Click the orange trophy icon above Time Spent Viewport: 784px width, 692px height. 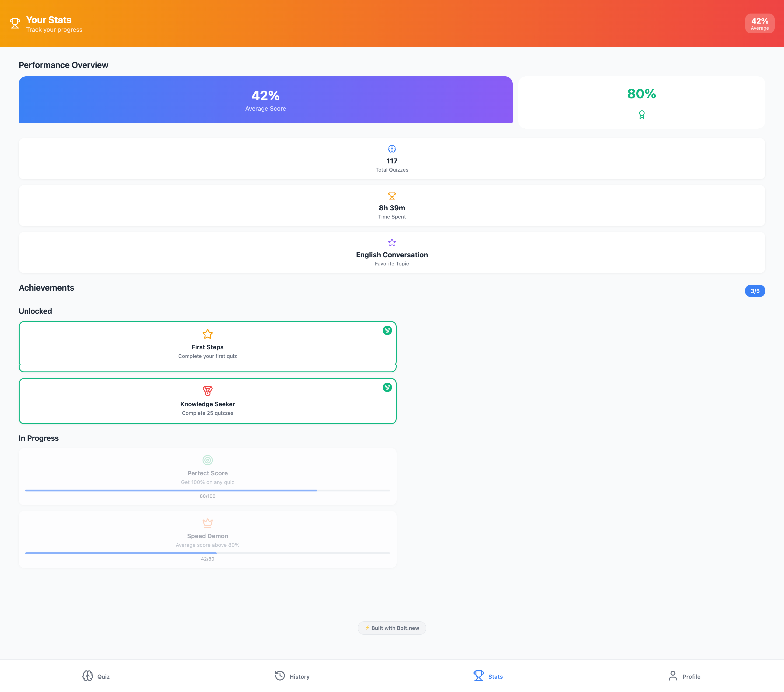tap(392, 196)
